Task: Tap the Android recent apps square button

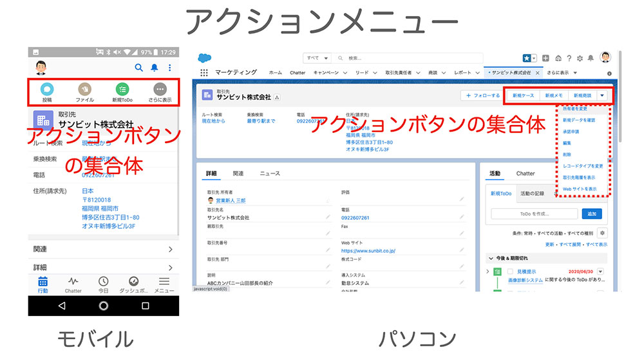Action: (146, 306)
